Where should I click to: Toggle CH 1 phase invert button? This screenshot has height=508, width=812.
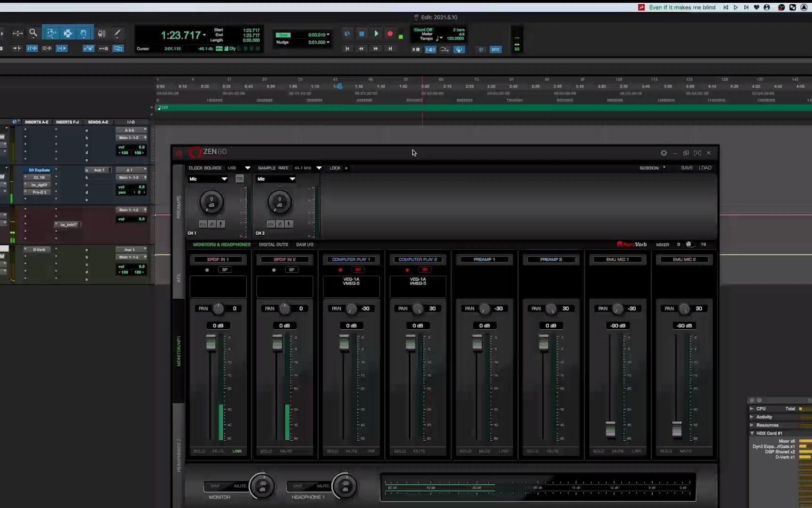click(x=212, y=224)
